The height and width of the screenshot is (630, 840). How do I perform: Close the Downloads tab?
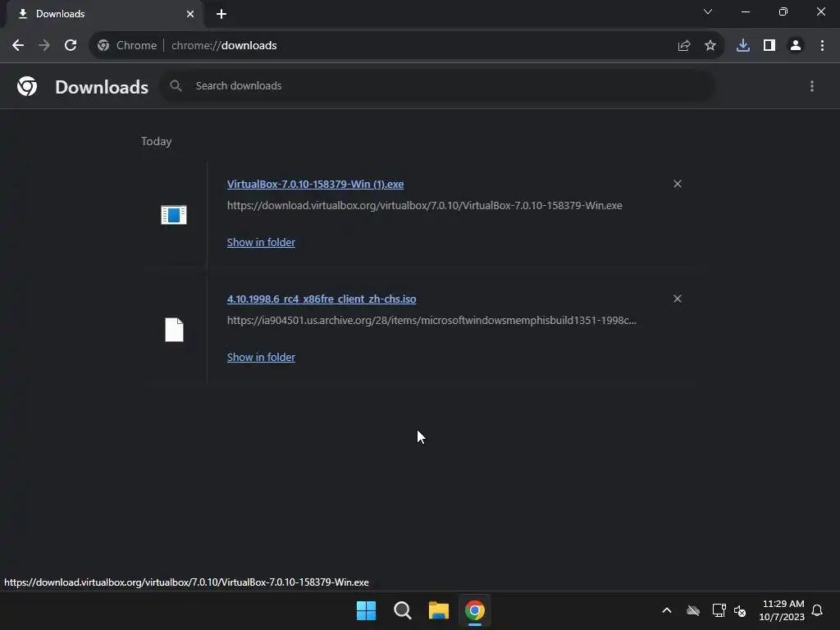[190, 14]
